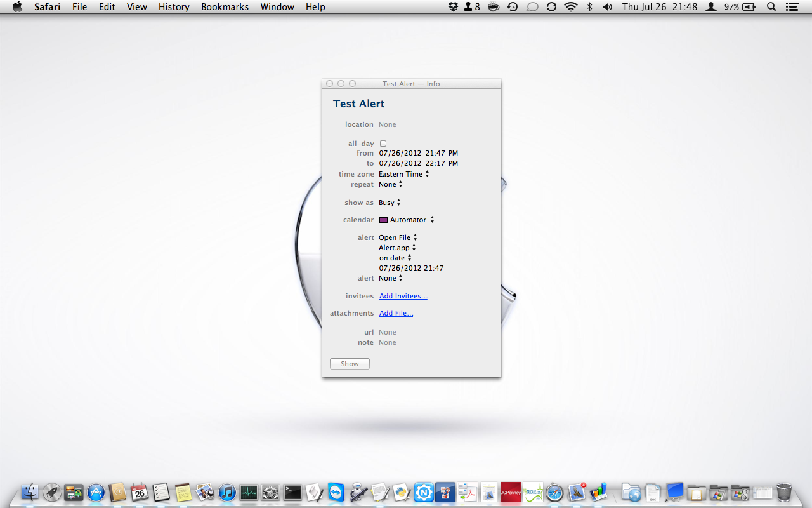Open the repeat None dropdown
Screen dimensions: 812x508
[391, 184]
